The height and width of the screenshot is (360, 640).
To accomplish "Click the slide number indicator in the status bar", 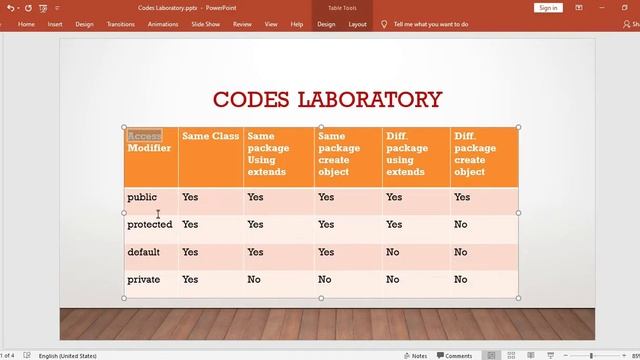I will point(7,356).
